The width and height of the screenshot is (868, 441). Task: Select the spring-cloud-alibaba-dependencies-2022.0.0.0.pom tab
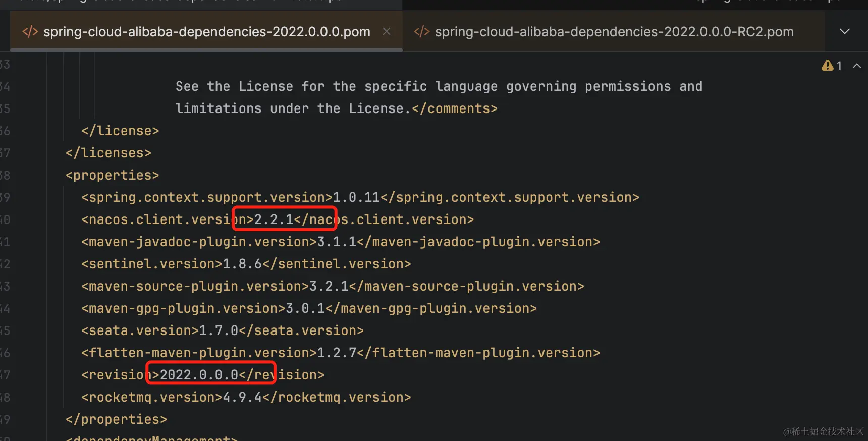(x=206, y=32)
